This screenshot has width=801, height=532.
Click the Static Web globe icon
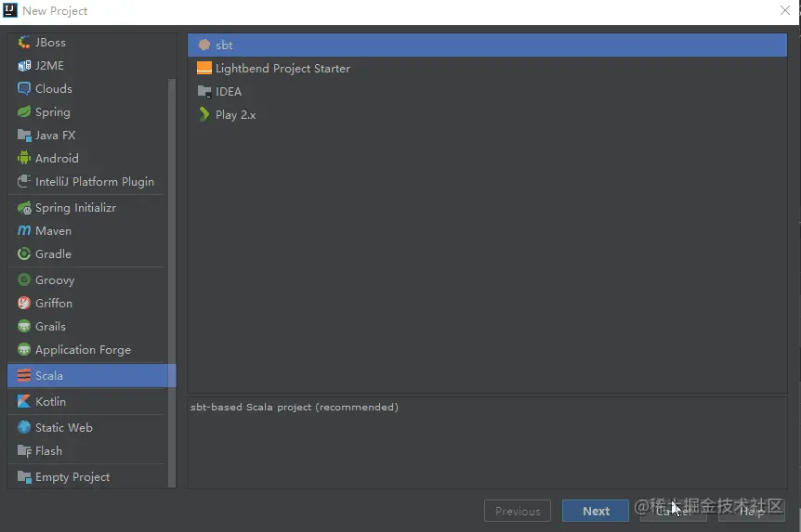click(x=24, y=427)
